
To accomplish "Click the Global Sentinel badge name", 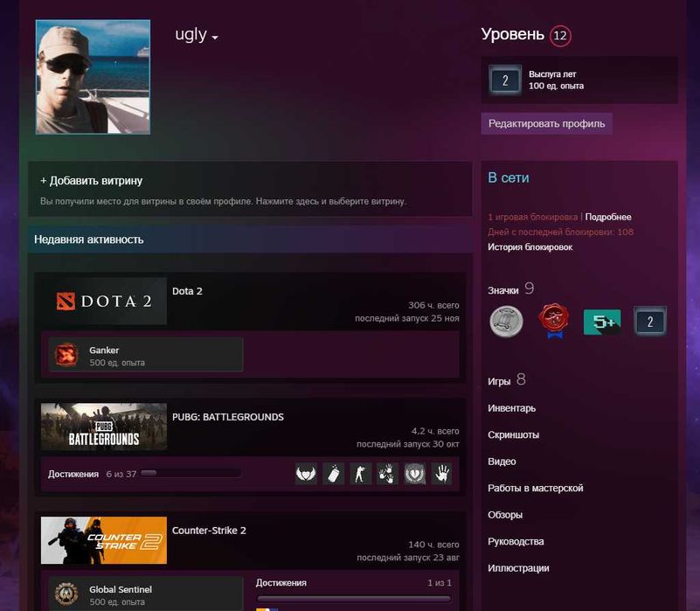I will tap(121, 589).
